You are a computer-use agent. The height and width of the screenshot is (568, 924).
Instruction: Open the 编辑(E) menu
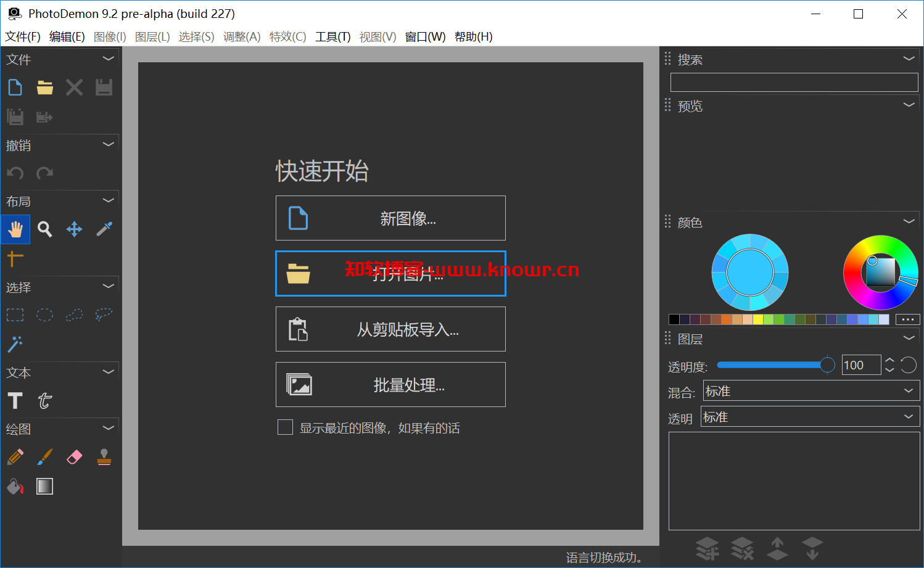(x=67, y=37)
